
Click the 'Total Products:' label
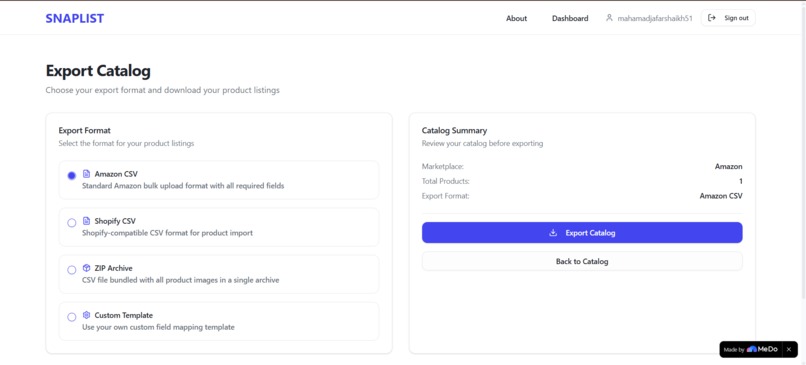click(x=446, y=181)
